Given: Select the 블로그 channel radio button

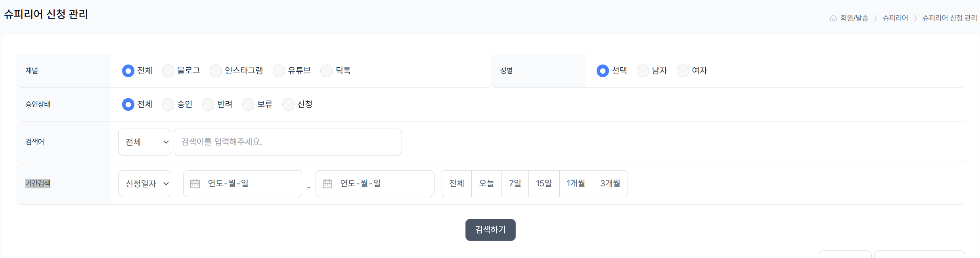Looking at the screenshot, I should pos(168,70).
